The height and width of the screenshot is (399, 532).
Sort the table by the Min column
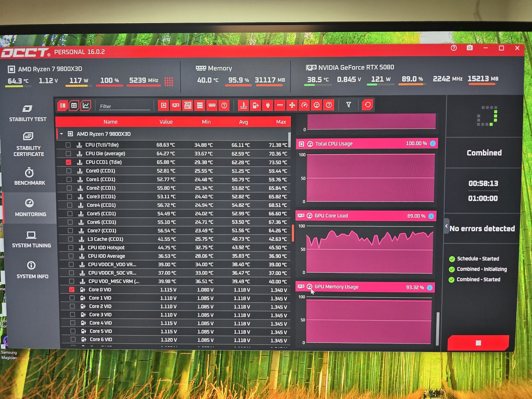pyautogui.click(x=206, y=122)
